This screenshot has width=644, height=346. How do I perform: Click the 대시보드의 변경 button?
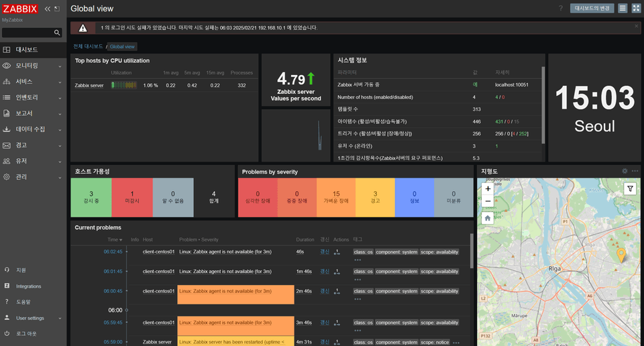coord(592,8)
